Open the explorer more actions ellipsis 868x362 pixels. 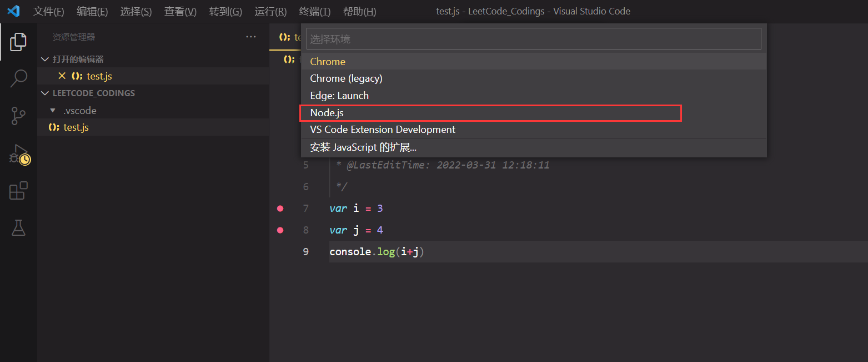[x=251, y=37]
